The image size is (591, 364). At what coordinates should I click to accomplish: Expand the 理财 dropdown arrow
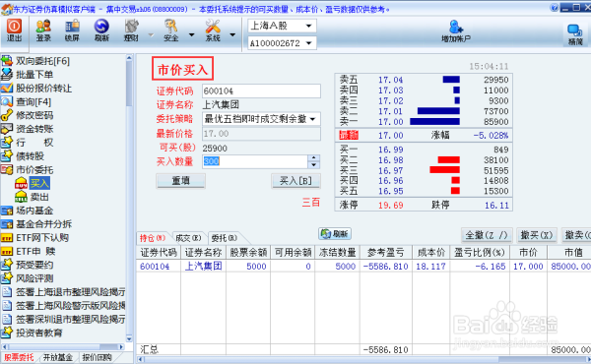pyautogui.click(x=151, y=34)
